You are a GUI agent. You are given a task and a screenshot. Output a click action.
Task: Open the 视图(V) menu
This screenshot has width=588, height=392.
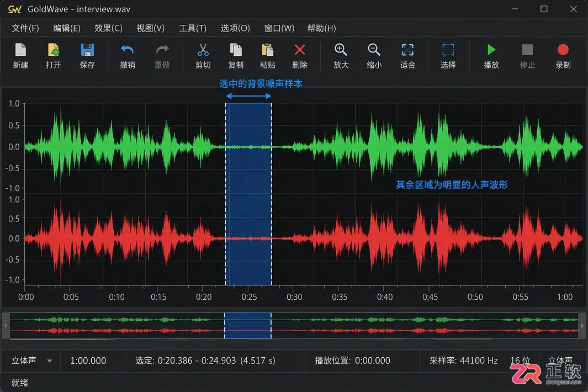150,28
